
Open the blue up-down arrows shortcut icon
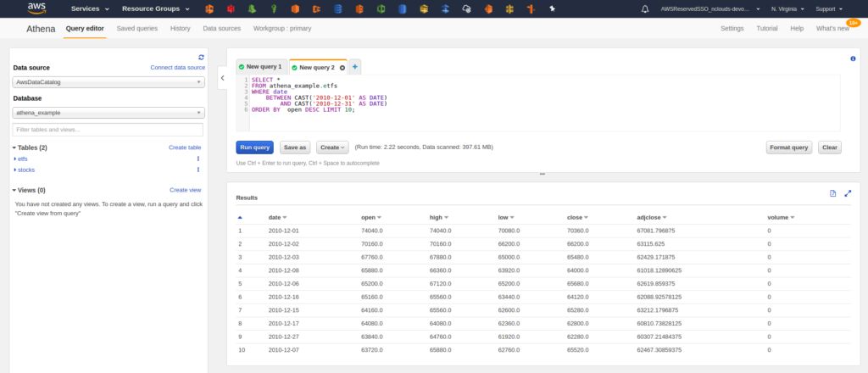[x=445, y=8]
